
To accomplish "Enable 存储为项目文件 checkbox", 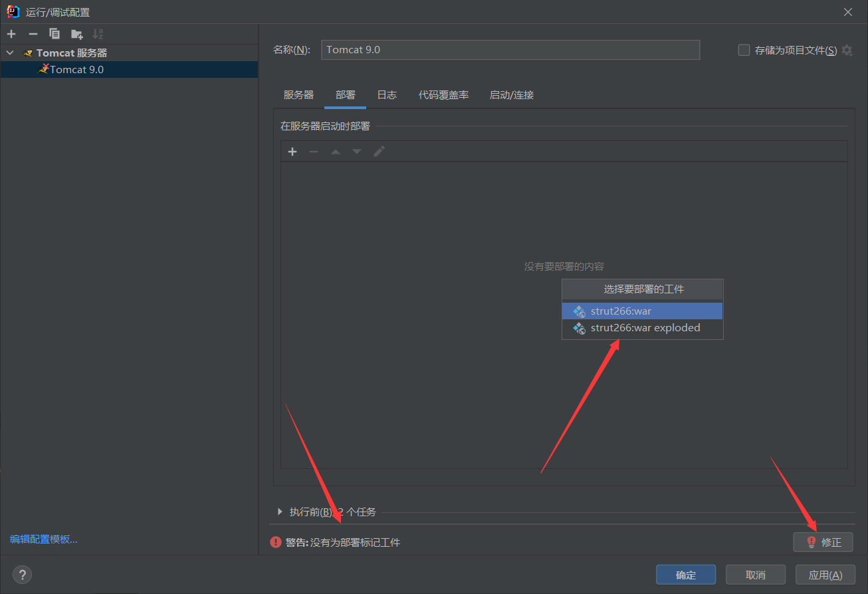I will 744,50.
